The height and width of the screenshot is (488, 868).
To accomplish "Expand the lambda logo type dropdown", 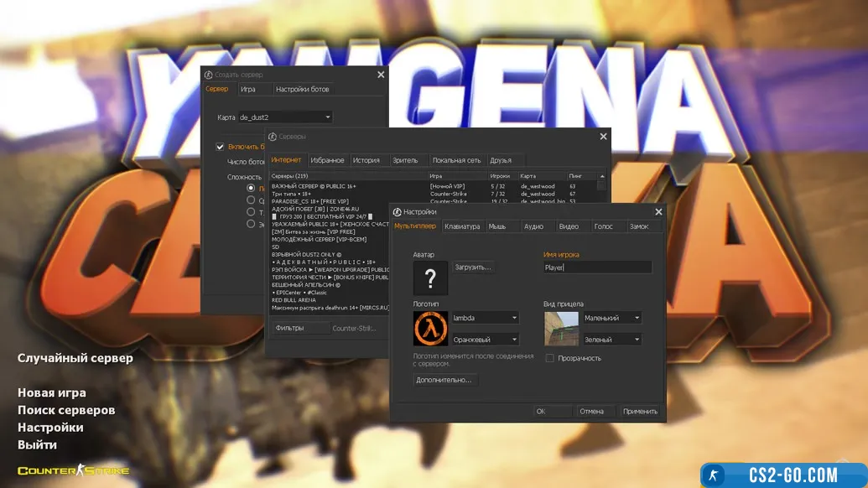I will pyautogui.click(x=485, y=318).
